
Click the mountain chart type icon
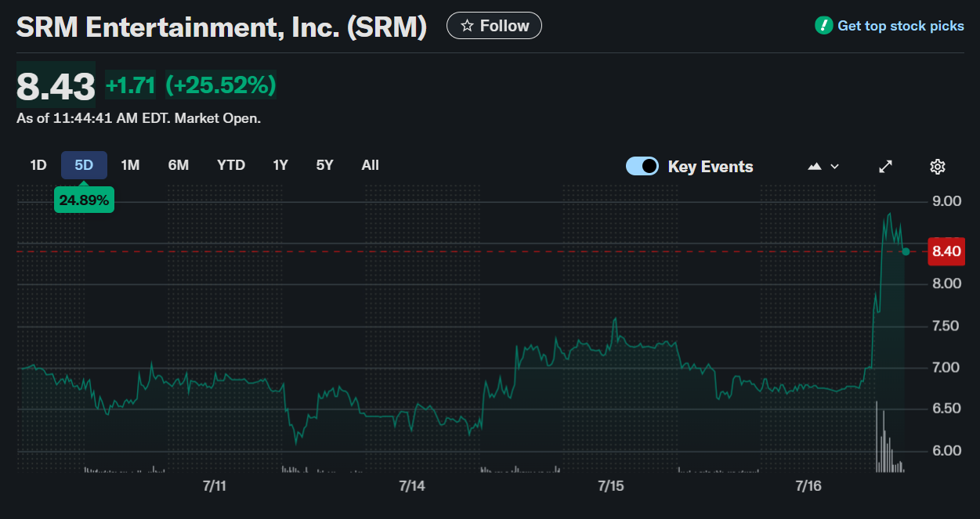(x=815, y=166)
